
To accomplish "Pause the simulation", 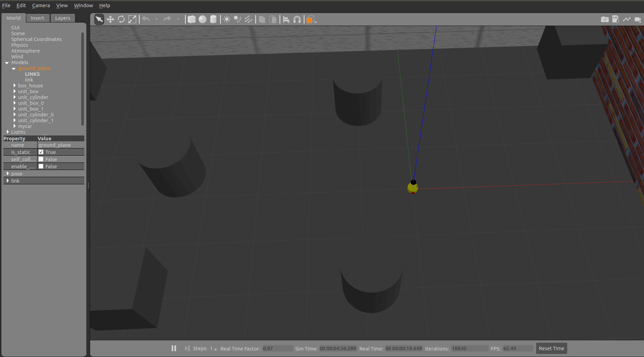I will click(174, 348).
